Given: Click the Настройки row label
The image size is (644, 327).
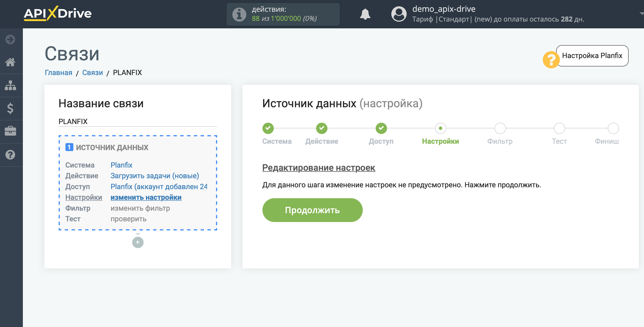Looking at the screenshot, I should [x=84, y=197].
